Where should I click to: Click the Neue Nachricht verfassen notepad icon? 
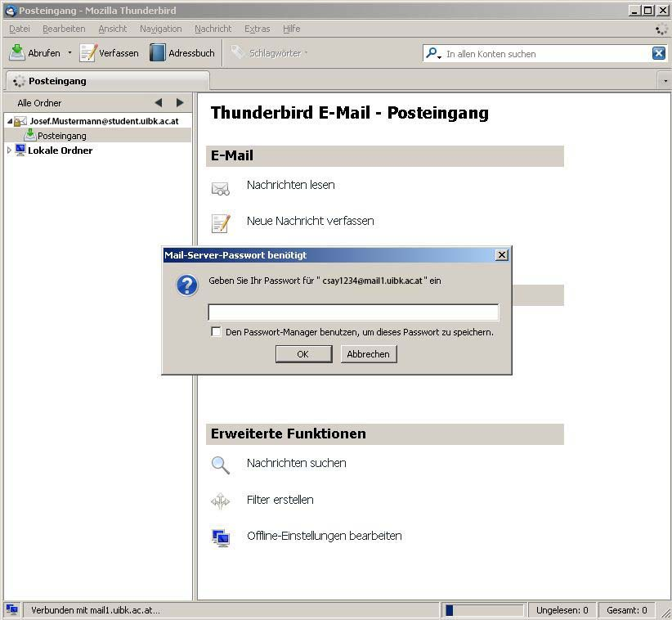(x=221, y=222)
